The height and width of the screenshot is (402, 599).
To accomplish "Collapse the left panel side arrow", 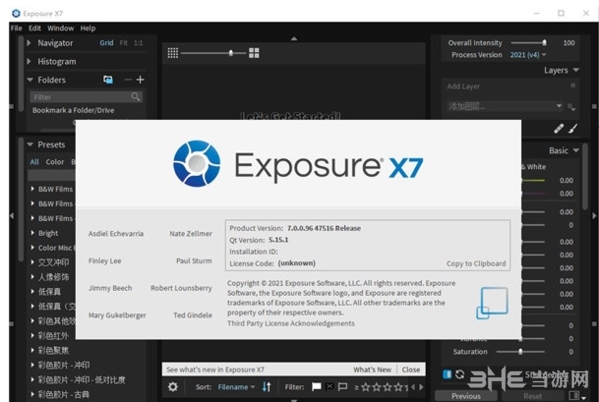I will coord(12,216).
